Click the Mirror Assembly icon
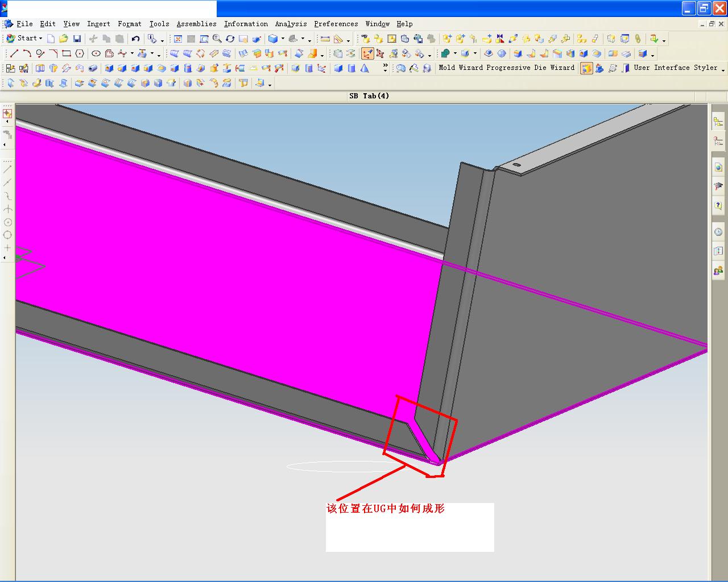 pyautogui.click(x=500, y=39)
